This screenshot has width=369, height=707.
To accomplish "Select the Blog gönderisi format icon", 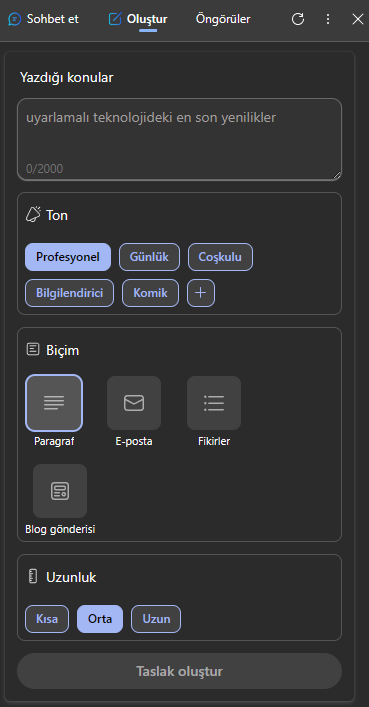I will 60,491.
